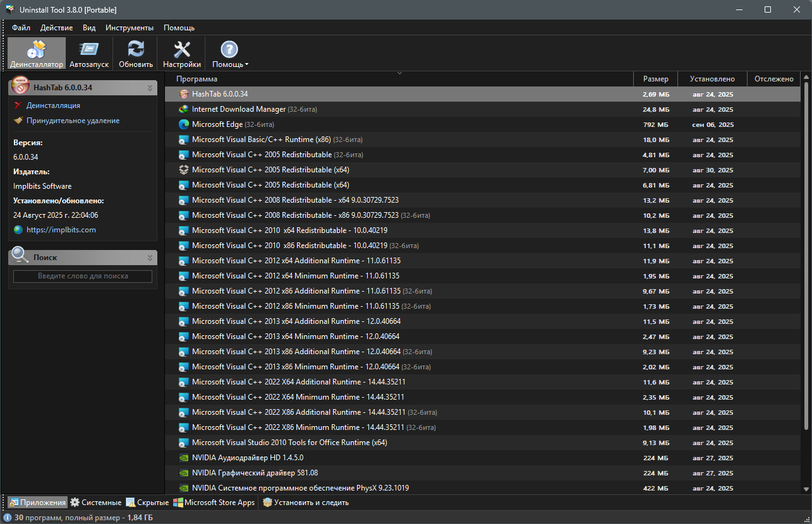The image size is (812, 524).
Task: Select Visual C++ 2010 x64 Redistributable 10.0.40219
Action: tap(483, 230)
